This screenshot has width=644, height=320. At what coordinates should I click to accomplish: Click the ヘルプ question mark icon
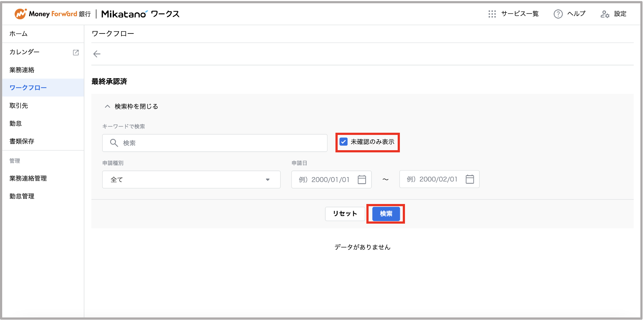558,14
